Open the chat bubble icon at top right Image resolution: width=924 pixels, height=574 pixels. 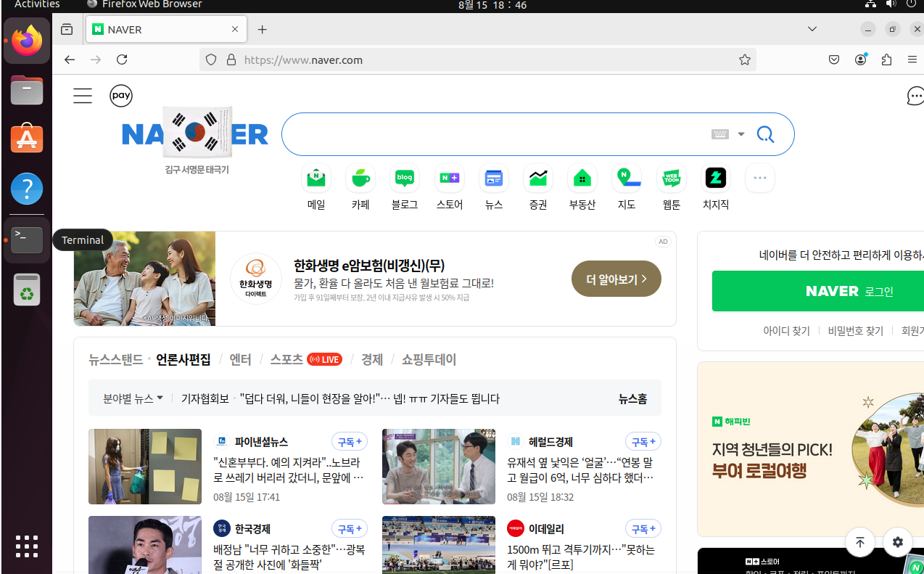915,96
